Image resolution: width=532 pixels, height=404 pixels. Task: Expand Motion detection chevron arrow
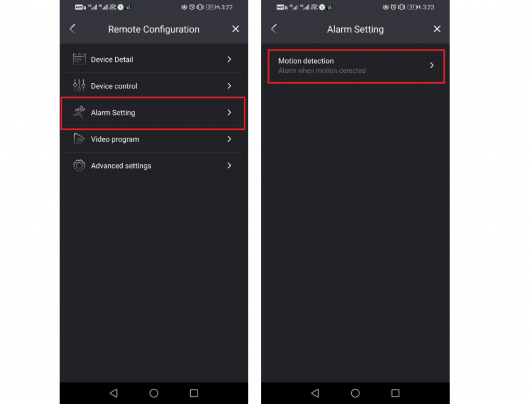(432, 65)
